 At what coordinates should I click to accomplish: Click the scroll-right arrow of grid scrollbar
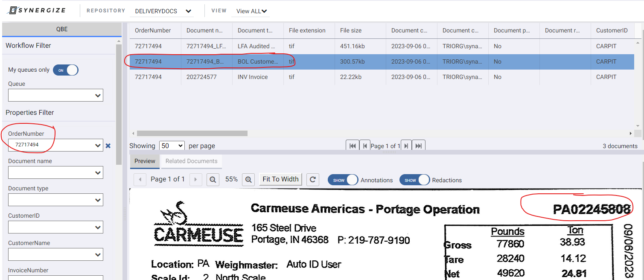point(631,133)
